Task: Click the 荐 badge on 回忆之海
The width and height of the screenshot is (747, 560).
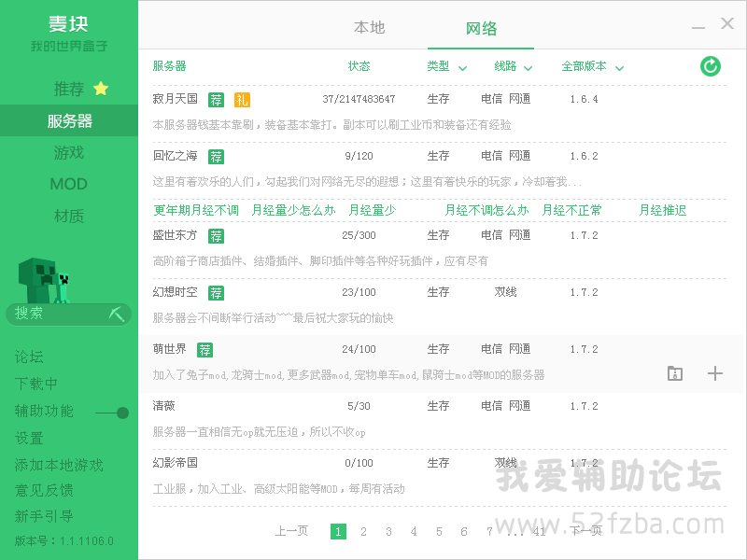Action: (217, 157)
